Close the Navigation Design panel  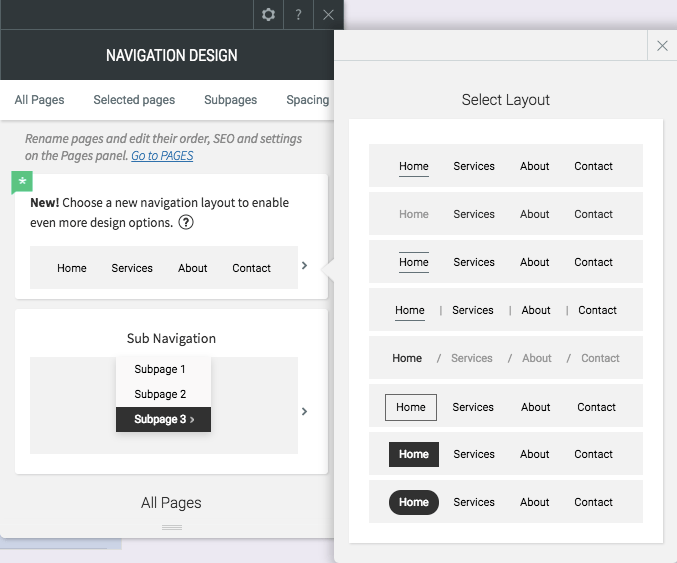pyautogui.click(x=328, y=15)
